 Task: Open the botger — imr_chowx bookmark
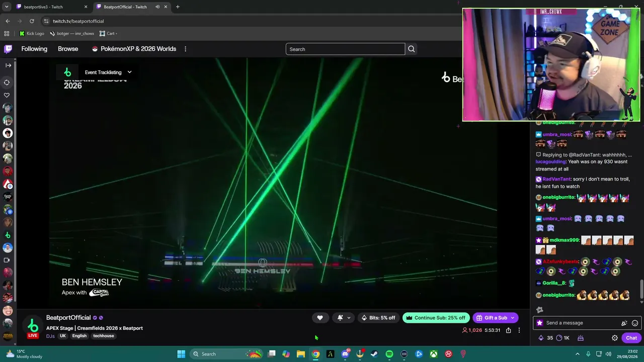coord(72,34)
